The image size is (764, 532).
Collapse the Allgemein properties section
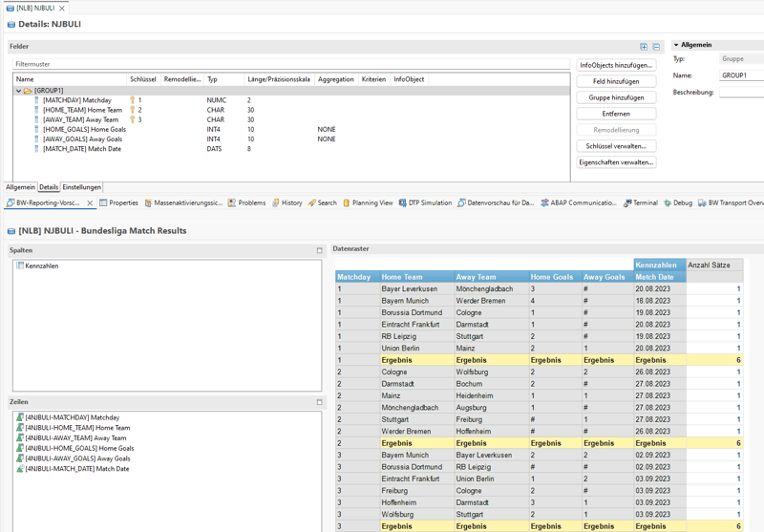(x=676, y=45)
